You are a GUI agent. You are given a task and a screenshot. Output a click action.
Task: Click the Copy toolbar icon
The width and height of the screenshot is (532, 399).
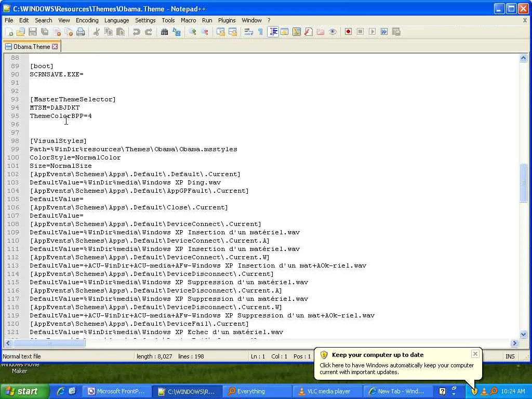point(109,32)
